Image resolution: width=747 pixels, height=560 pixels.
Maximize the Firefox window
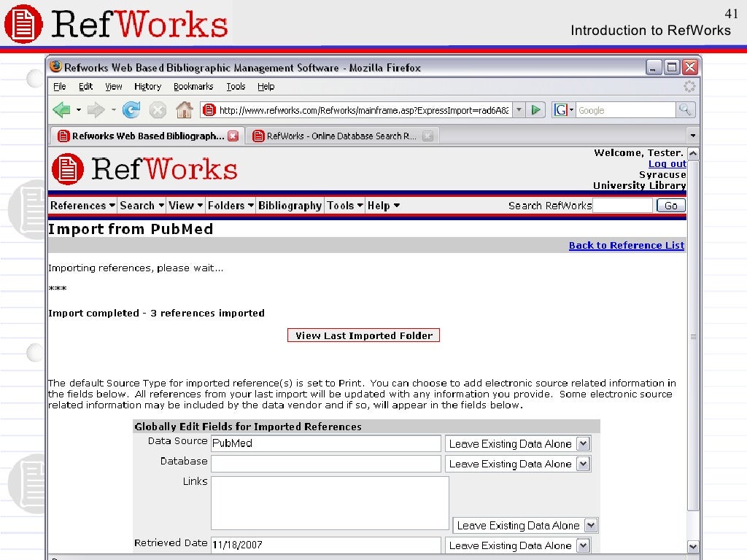[672, 67]
